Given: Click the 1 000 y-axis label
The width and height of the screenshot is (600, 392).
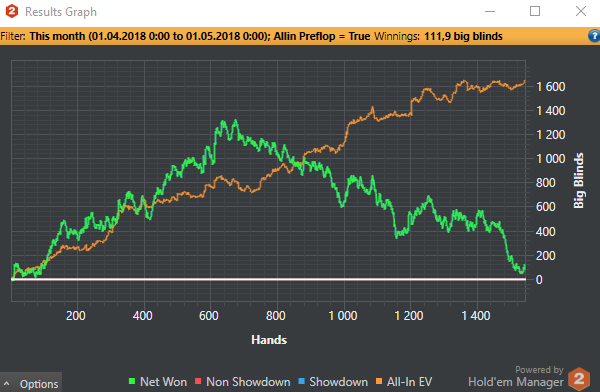Looking at the screenshot, I should 551,158.
